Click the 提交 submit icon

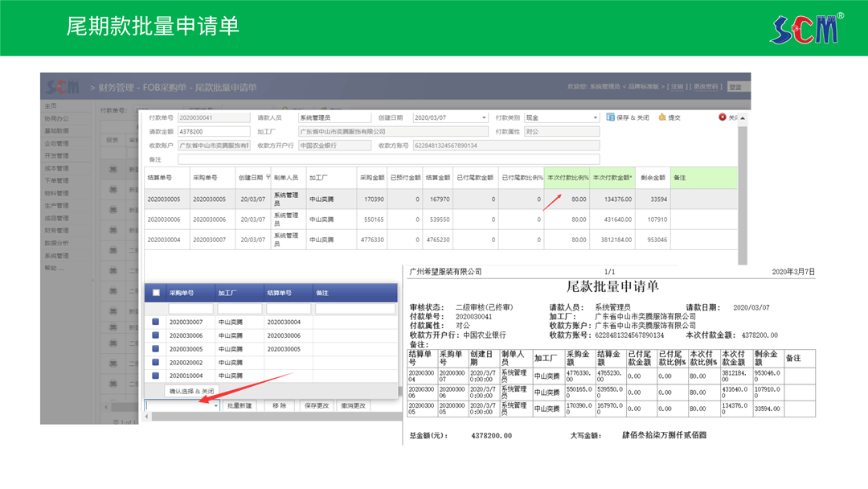tap(662, 117)
